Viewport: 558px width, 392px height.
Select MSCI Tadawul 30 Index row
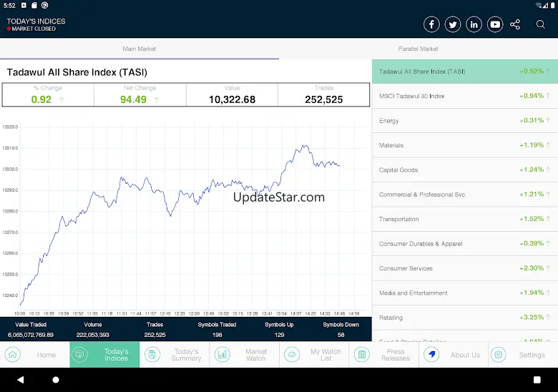tap(465, 96)
